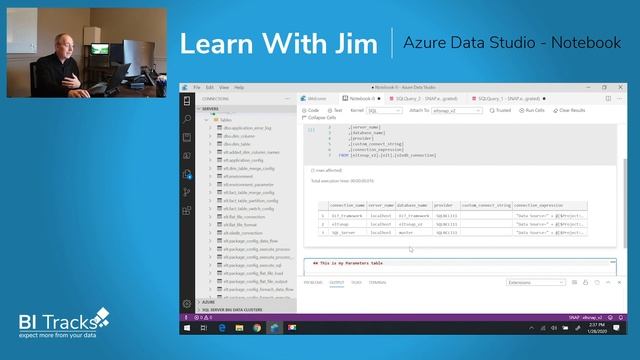Click Run Cells in notebook toolbar
Screen dimensions: 640x360
tap(532, 110)
